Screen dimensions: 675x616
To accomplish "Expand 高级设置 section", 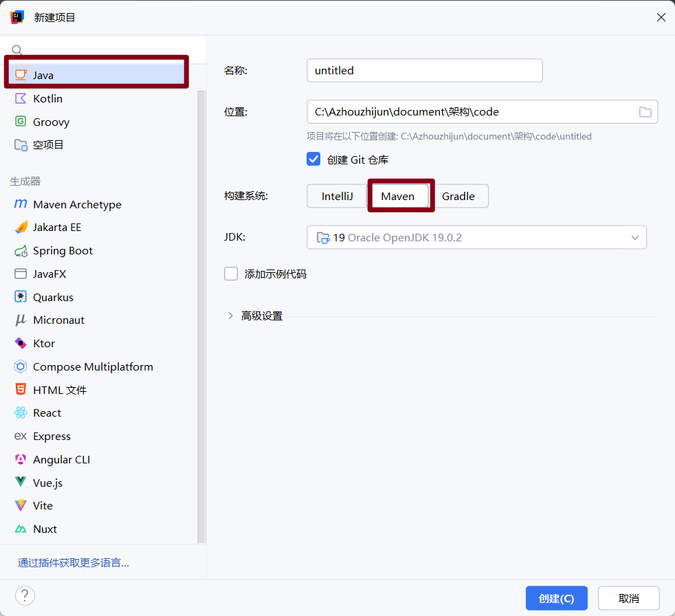I will coord(230,316).
